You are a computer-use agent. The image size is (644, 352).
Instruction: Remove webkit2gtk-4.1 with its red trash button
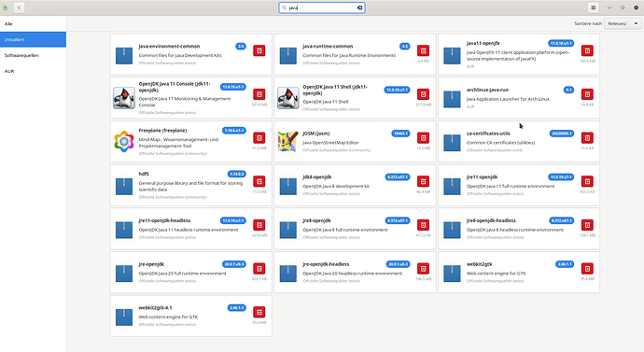pos(259,312)
